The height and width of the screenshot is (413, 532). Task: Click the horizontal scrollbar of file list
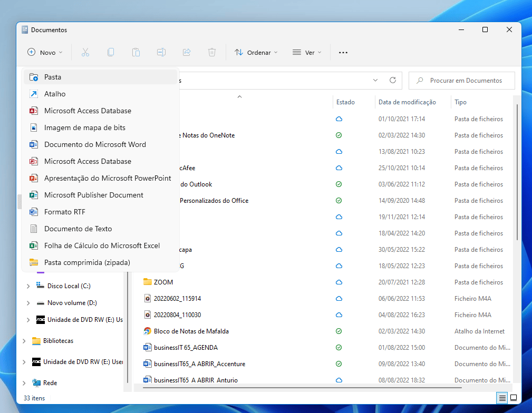coord(302,387)
